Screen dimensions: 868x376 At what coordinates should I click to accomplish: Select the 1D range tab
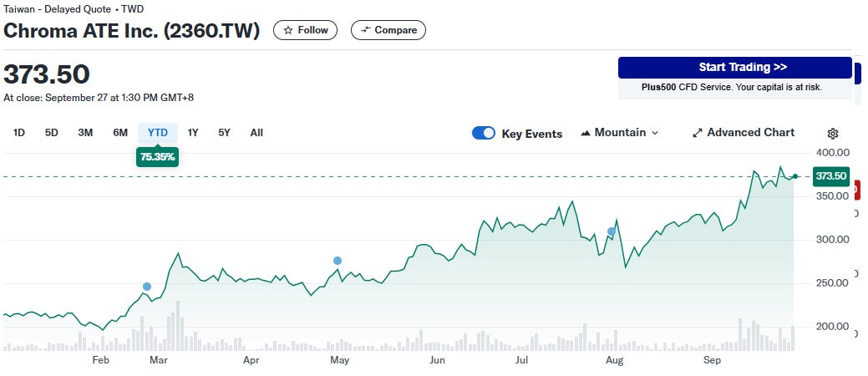tap(19, 133)
